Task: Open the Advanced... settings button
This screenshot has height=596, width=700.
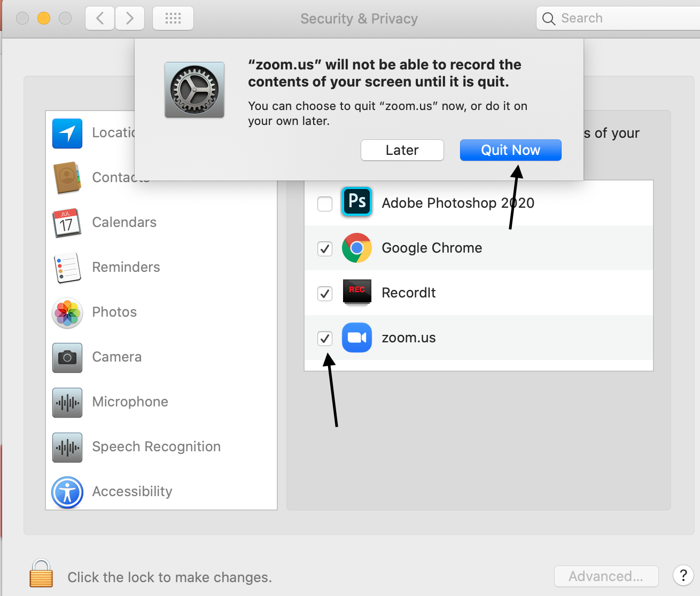Action: pyautogui.click(x=606, y=576)
